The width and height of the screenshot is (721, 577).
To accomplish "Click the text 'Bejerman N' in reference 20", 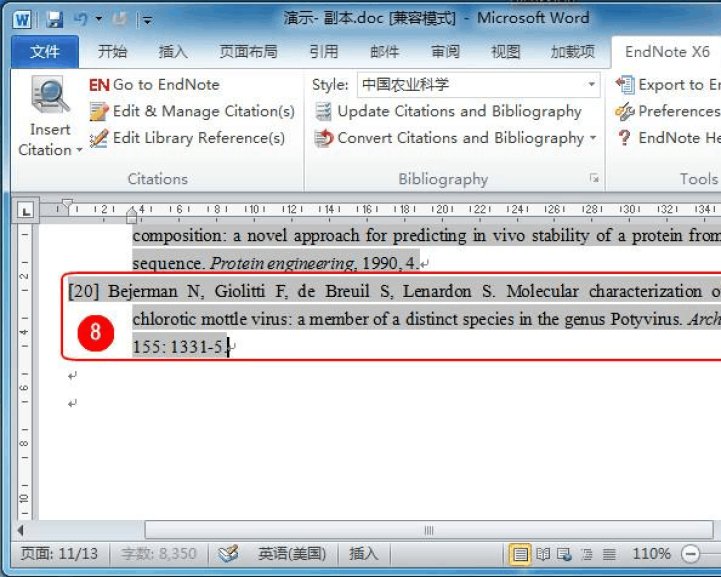I will point(156,291).
